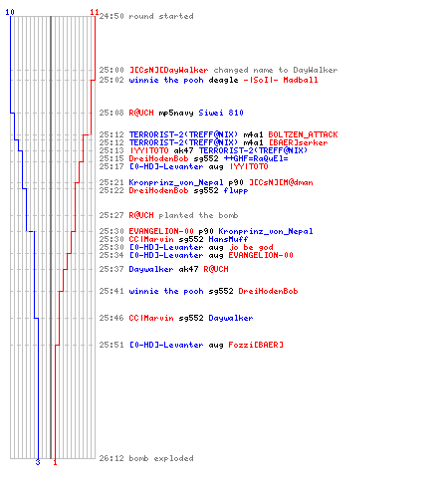Viewport: 448px width, 498px height.
Task: Click the 24:50 round started entry
Action: pos(146,16)
